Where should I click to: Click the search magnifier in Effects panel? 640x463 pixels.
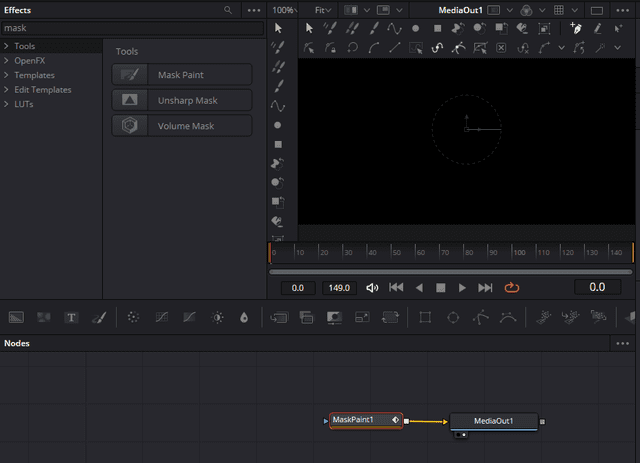(228, 10)
